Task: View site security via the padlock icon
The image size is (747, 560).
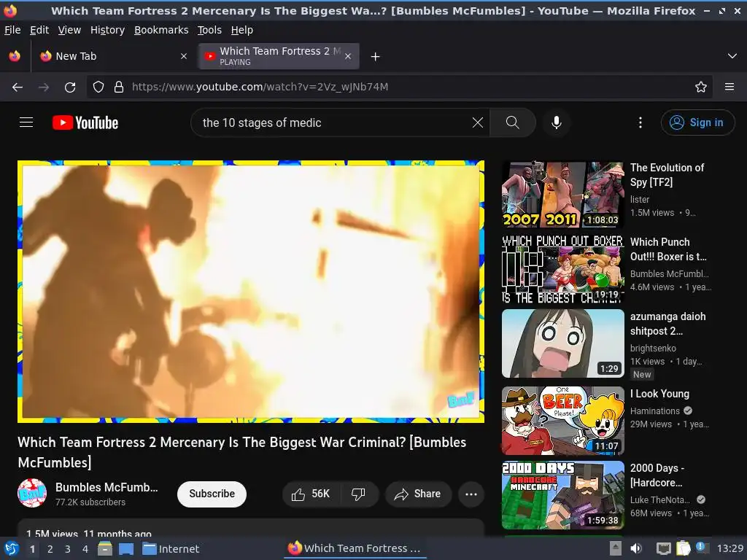Action: (x=119, y=87)
